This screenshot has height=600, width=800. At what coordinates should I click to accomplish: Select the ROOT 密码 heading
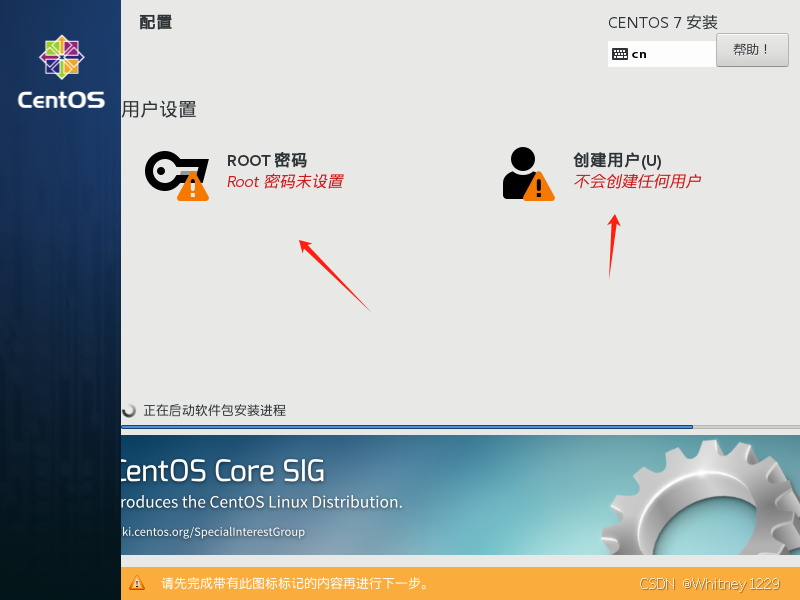tap(267, 160)
